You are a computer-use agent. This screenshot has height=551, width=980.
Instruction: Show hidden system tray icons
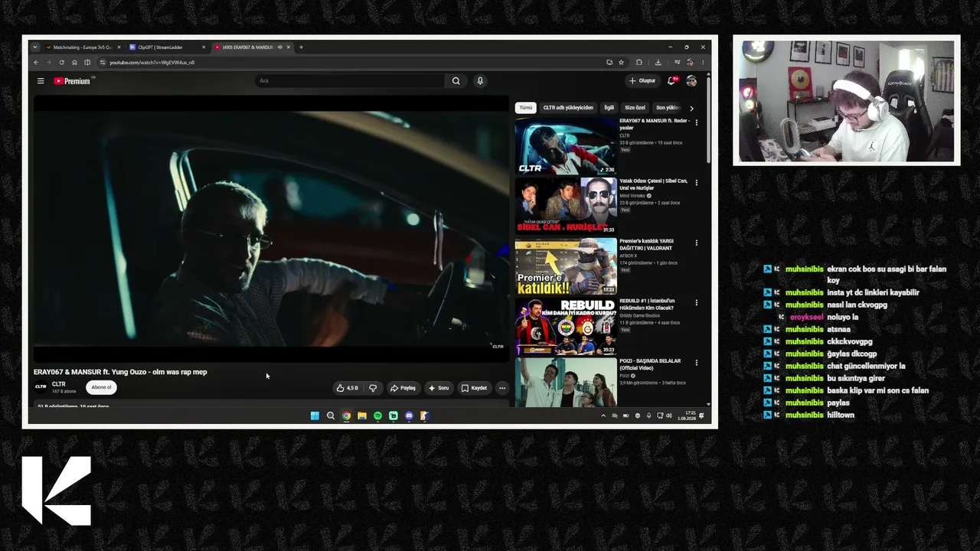(x=603, y=416)
